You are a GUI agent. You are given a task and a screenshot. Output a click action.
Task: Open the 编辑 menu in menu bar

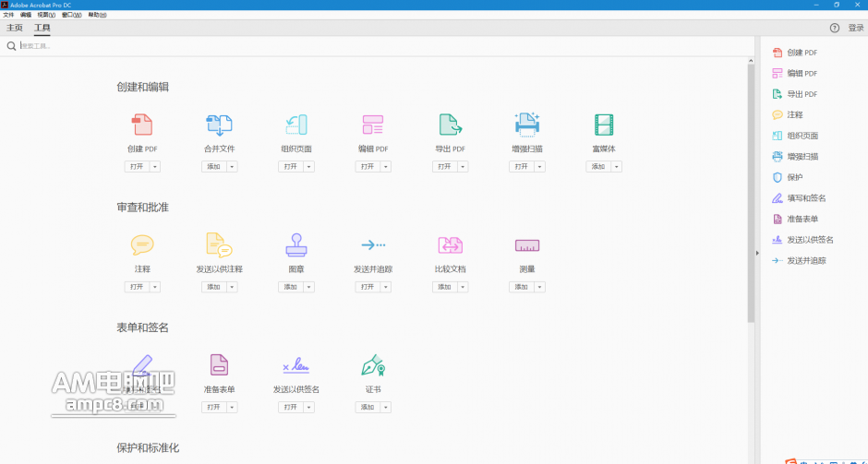coord(26,15)
